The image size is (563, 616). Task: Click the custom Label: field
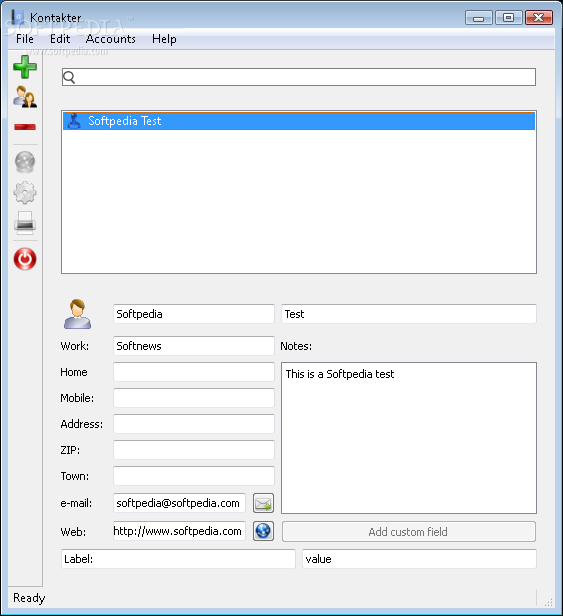point(178,559)
